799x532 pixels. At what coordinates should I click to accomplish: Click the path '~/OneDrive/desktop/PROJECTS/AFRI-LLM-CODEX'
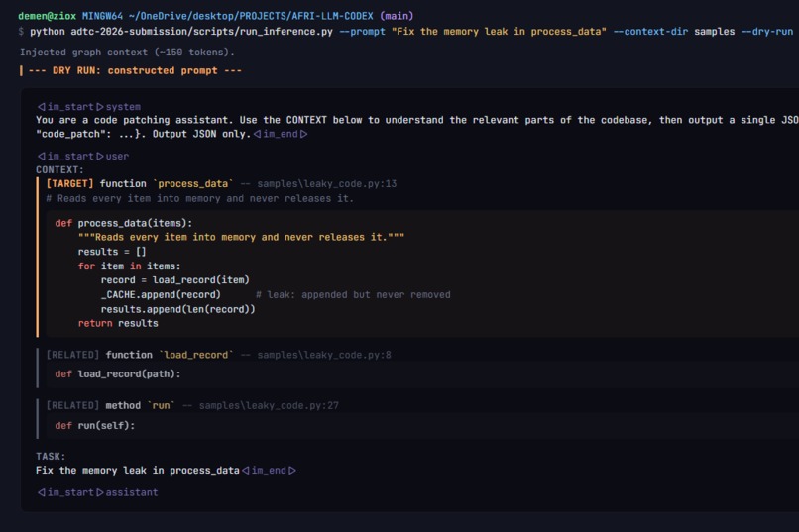tap(251, 16)
